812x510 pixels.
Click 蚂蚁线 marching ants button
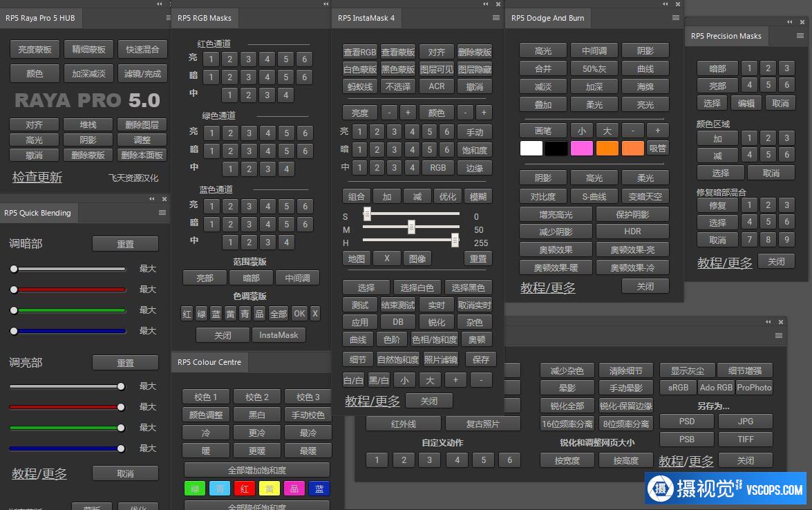359,86
